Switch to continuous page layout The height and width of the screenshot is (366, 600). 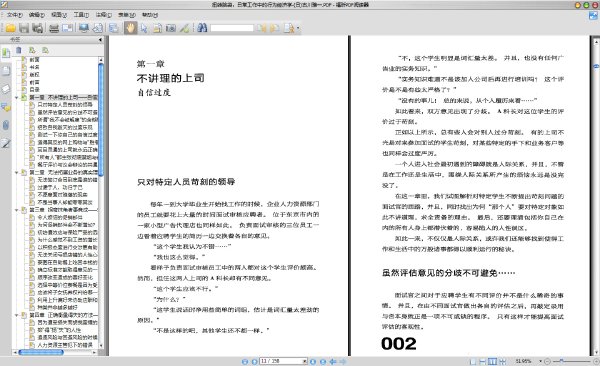pos(483,361)
